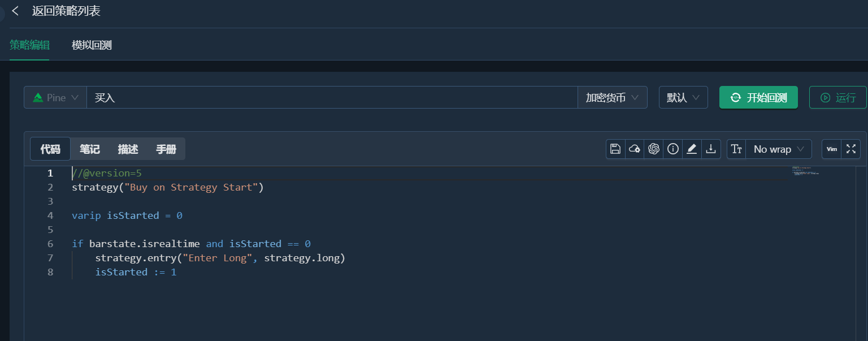Switch to the 模拟回测 tab
This screenshot has height=341, width=868.
click(x=92, y=45)
